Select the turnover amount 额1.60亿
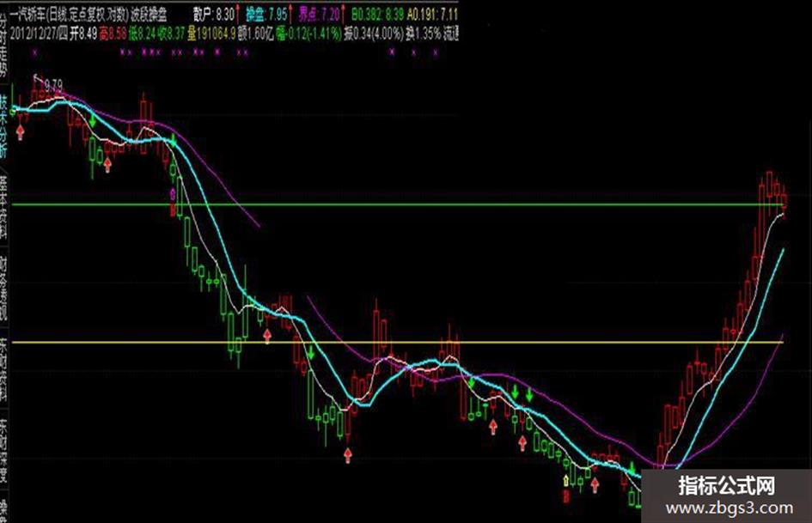 [256, 34]
